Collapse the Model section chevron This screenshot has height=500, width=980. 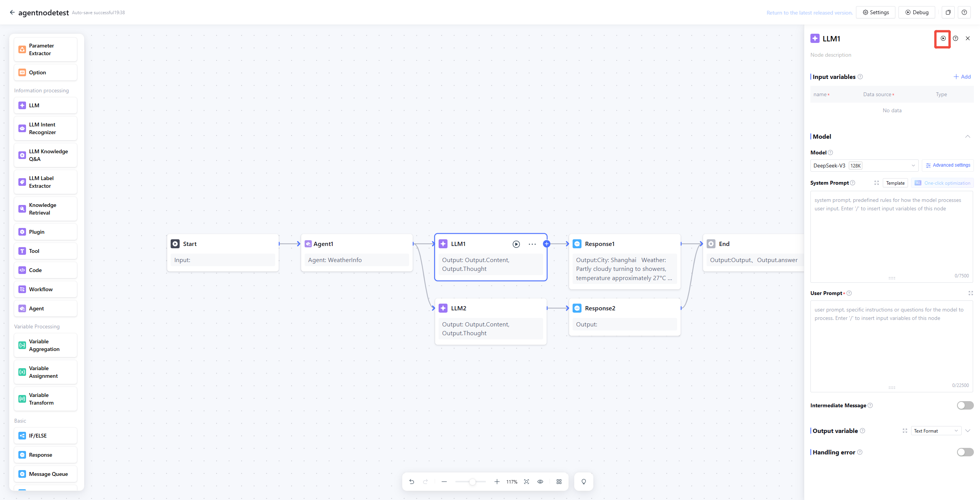click(x=967, y=136)
